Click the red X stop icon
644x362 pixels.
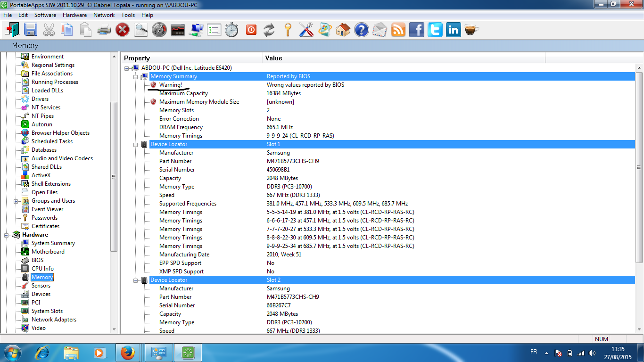point(123,30)
